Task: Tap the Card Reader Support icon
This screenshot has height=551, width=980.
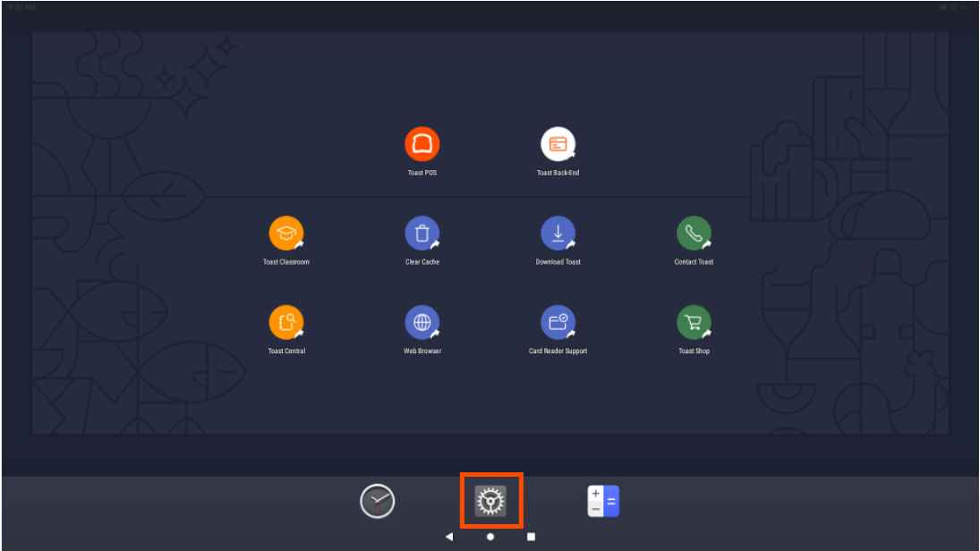Action: 558,322
